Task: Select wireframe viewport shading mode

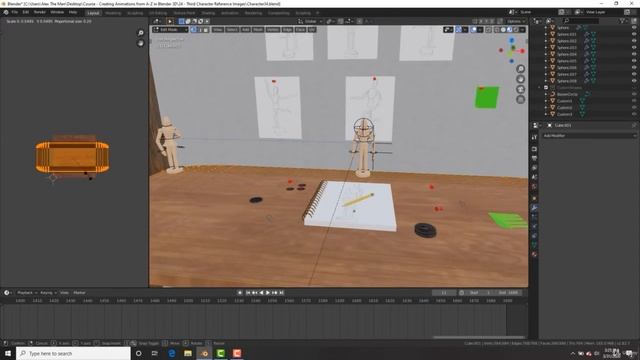Action: 497,29
